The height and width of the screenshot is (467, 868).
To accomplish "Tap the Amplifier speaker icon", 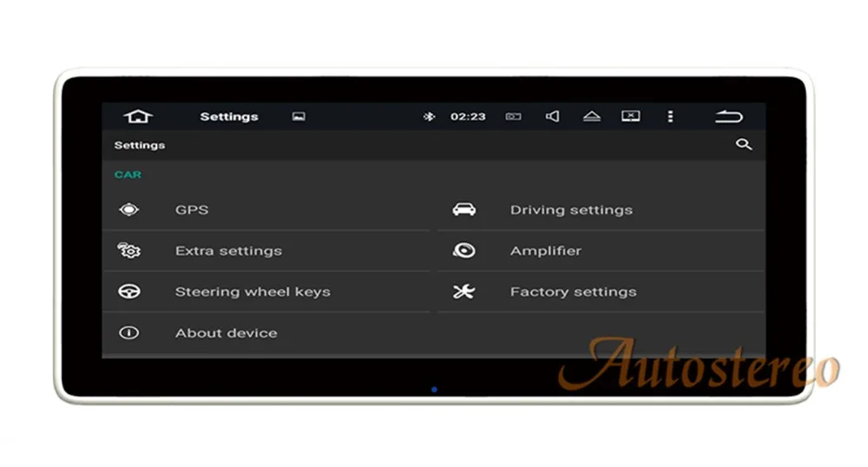I will pos(464,251).
